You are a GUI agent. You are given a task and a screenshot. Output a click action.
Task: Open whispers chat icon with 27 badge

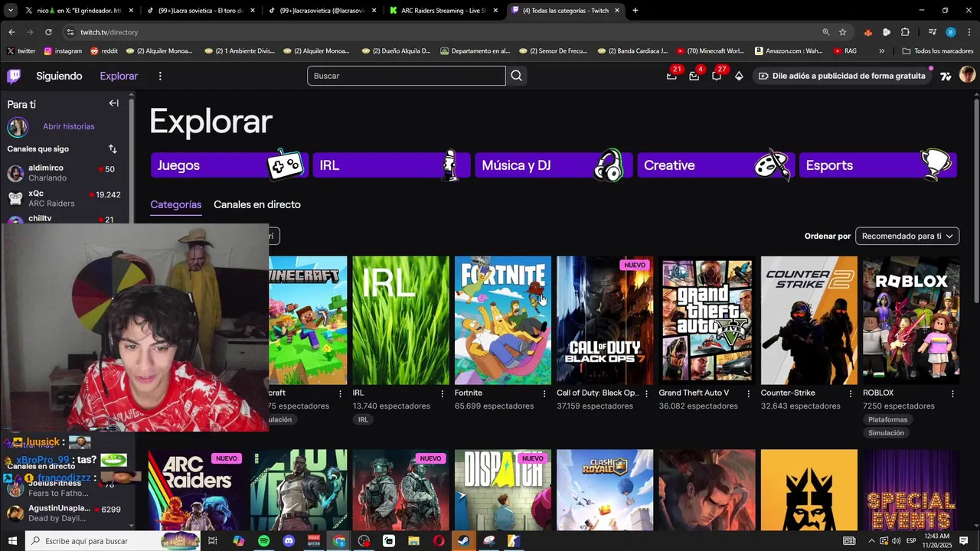(717, 76)
